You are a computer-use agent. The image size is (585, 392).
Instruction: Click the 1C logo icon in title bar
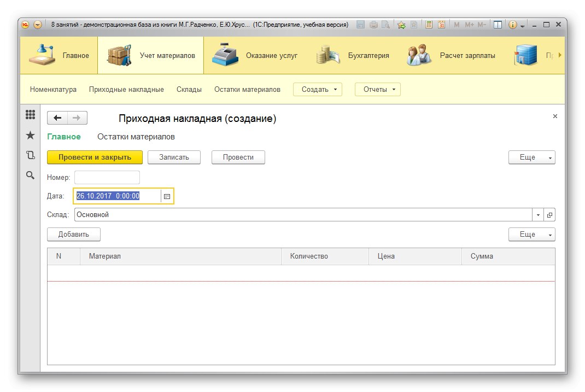click(x=25, y=25)
